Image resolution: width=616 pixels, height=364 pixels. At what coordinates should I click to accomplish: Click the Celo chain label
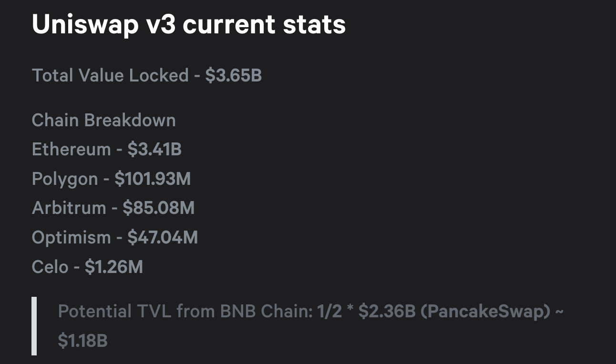[x=50, y=267]
